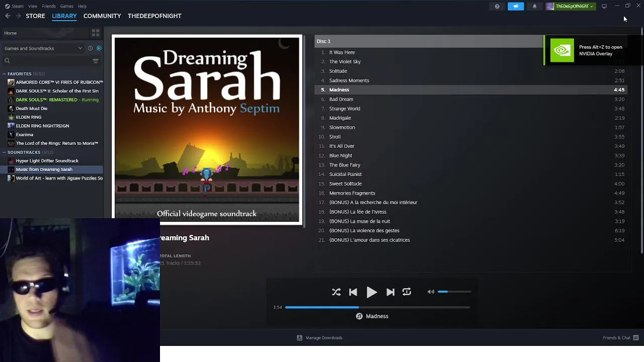Open the notifications bell
This screenshot has width=644, height=362.
[x=534, y=7]
